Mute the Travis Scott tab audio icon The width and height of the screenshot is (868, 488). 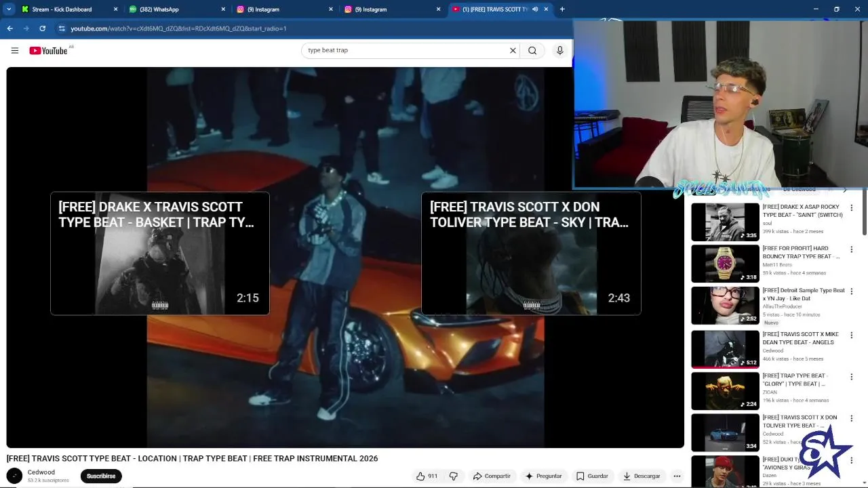click(x=535, y=9)
